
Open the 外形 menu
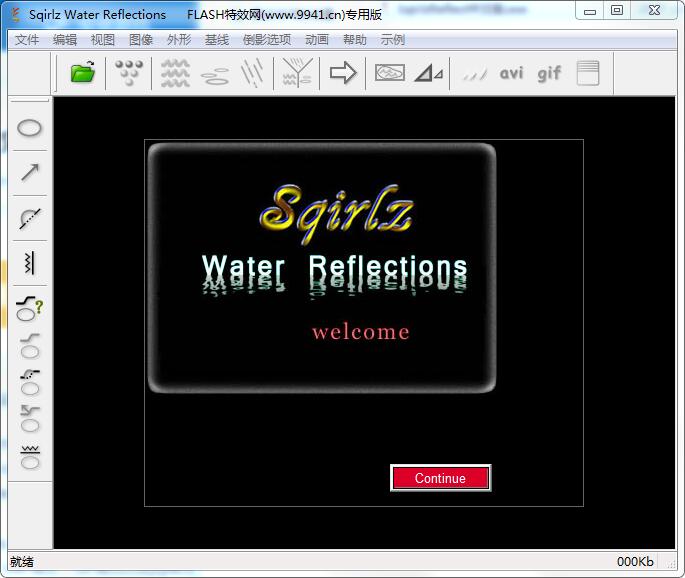pos(179,40)
